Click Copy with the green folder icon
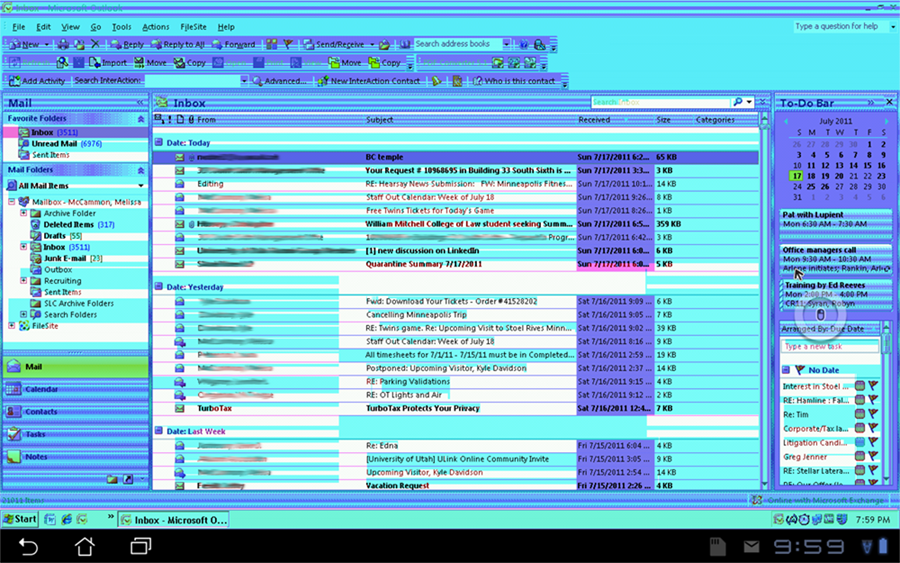The image size is (900, 563). tap(385, 63)
